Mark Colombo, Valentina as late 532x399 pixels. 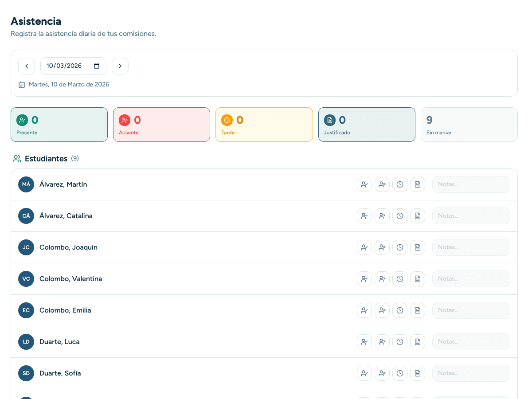(x=400, y=279)
